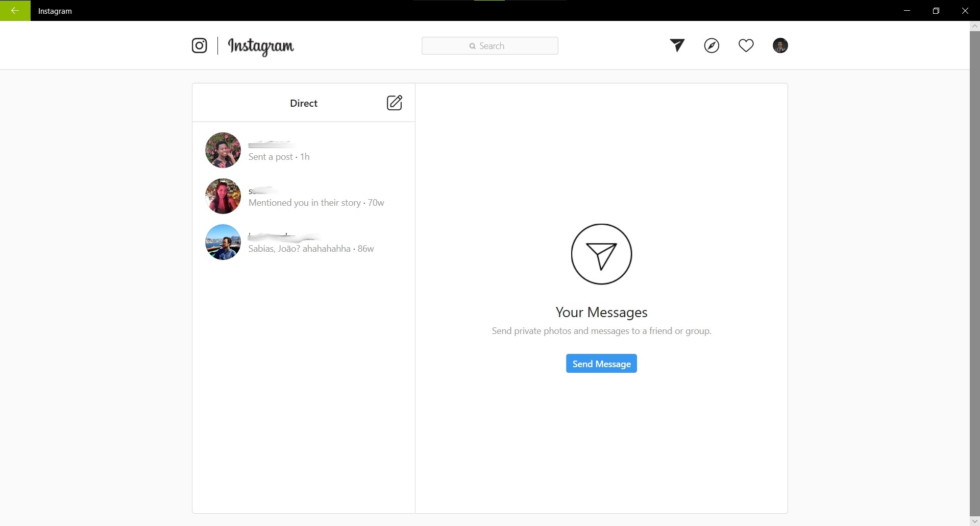
Task: Click avatar of the "Mentioned you in their story" chat
Action: [223, 196]
